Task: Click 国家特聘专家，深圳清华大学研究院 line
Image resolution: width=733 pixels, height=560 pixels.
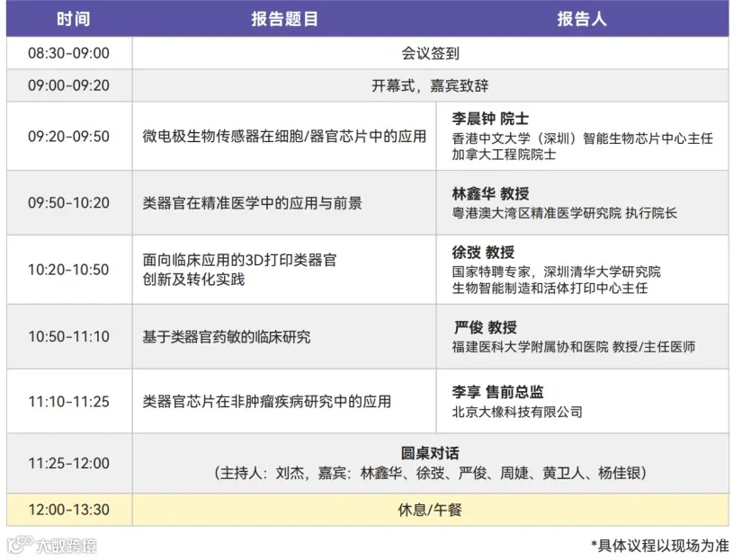Action: (x=557, y=271)
